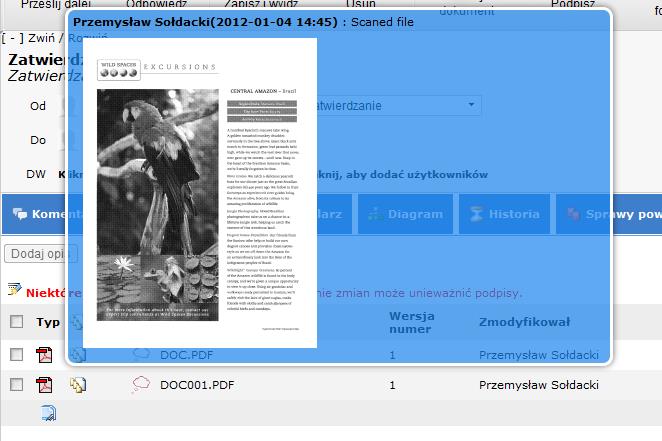Click the edit note icon beside the red warning
This screenshot has width=662, height=441.
[14, 290]
